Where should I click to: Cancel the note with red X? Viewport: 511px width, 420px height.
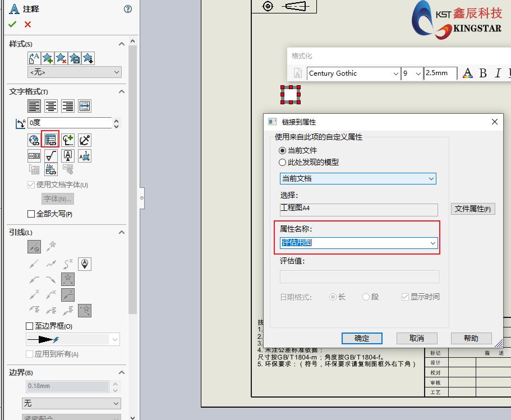click(x=27, y=25)
